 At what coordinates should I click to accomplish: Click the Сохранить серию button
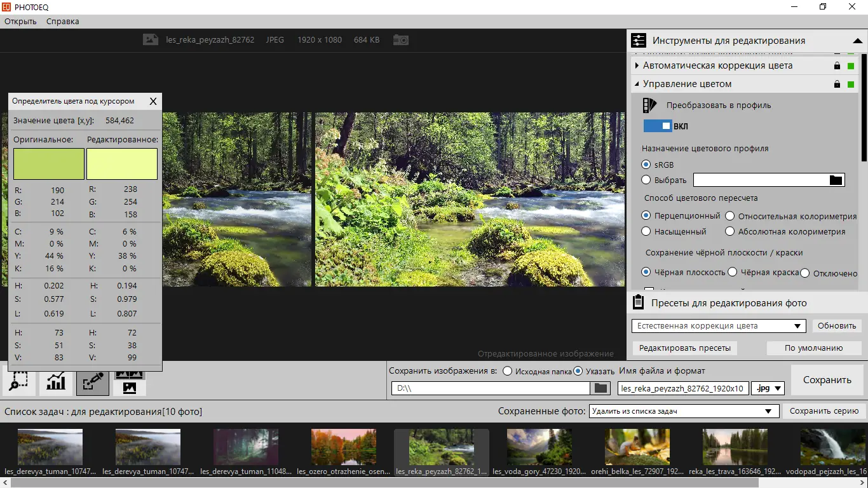pyautogui.click(x=824, y=411)
